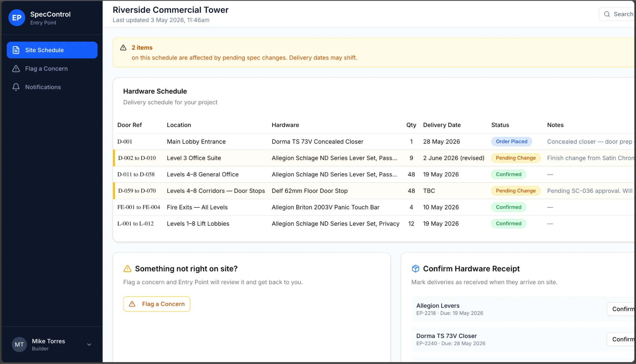This screenshot has height=364, width=636.
Task: Click Pending Change badge for Level 3 Office Suite
Action: [516, 158]
